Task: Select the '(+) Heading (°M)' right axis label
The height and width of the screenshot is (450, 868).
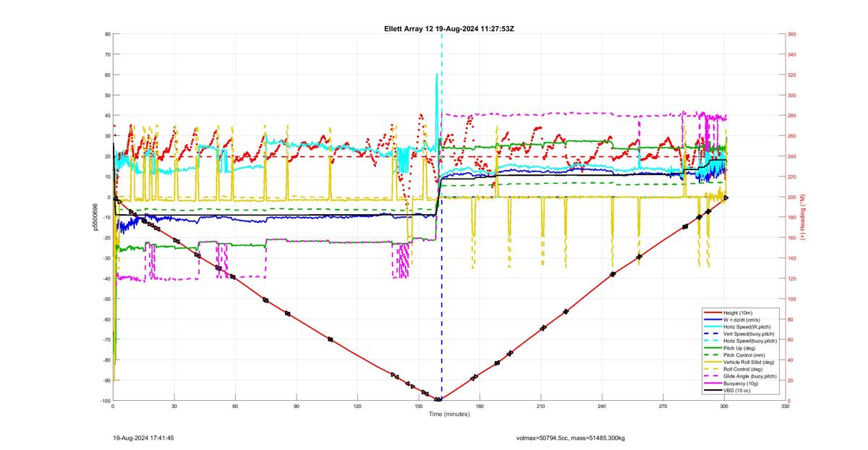Action: [x=803, y=217]
